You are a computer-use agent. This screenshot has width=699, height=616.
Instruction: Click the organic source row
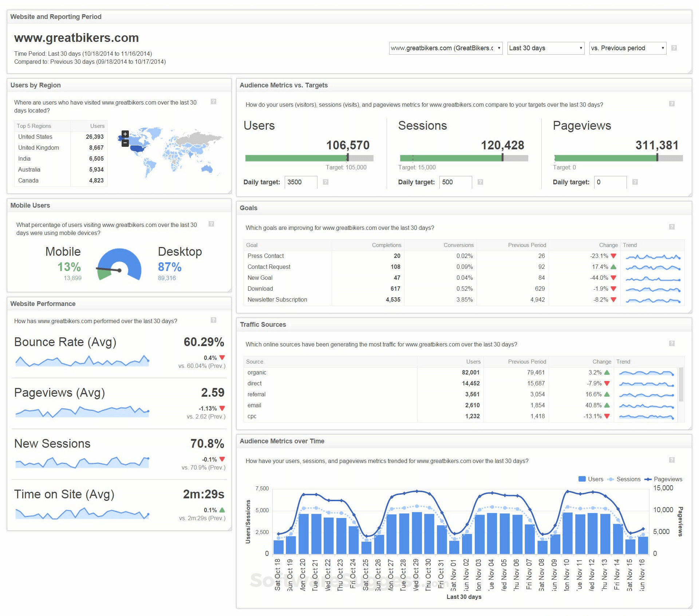click(x=257, y=373)
